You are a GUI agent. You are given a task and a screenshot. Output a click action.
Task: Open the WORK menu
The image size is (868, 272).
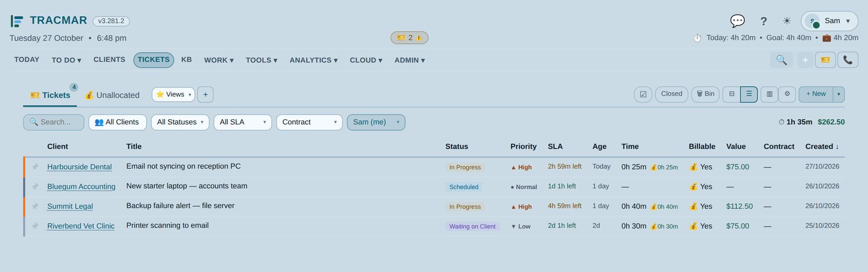(219, 60)
